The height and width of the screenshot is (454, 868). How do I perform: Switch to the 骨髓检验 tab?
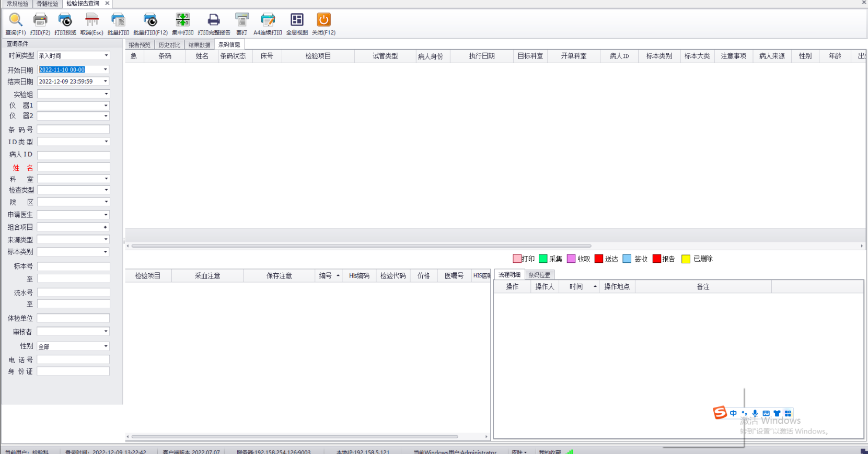pos(48,4)
